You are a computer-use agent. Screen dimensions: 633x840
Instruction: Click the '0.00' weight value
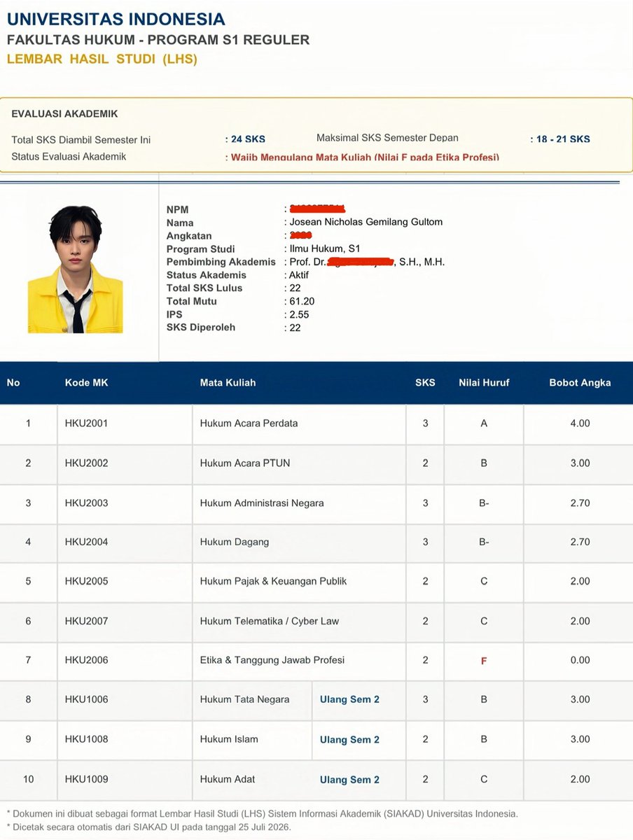(x=580, y=660)
